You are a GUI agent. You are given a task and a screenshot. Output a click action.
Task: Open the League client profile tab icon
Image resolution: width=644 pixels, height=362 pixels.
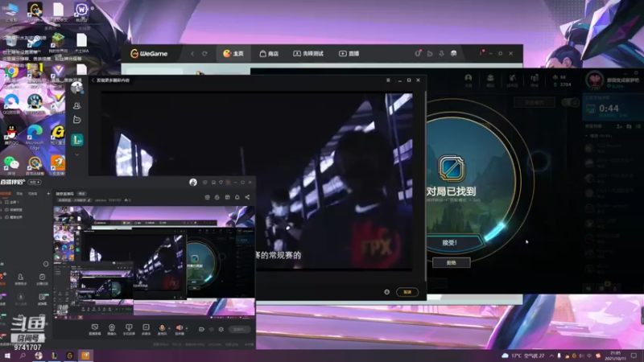click(469, 80)
